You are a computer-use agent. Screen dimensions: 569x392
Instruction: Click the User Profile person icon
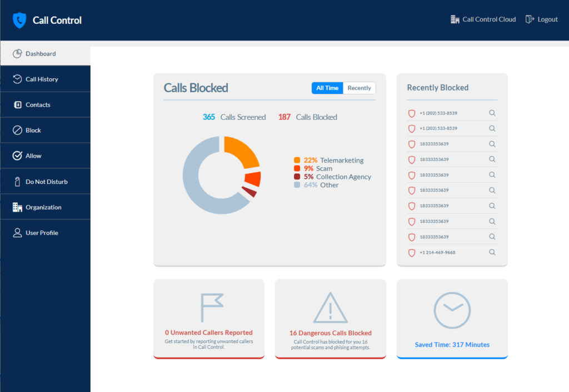point(17,233)
